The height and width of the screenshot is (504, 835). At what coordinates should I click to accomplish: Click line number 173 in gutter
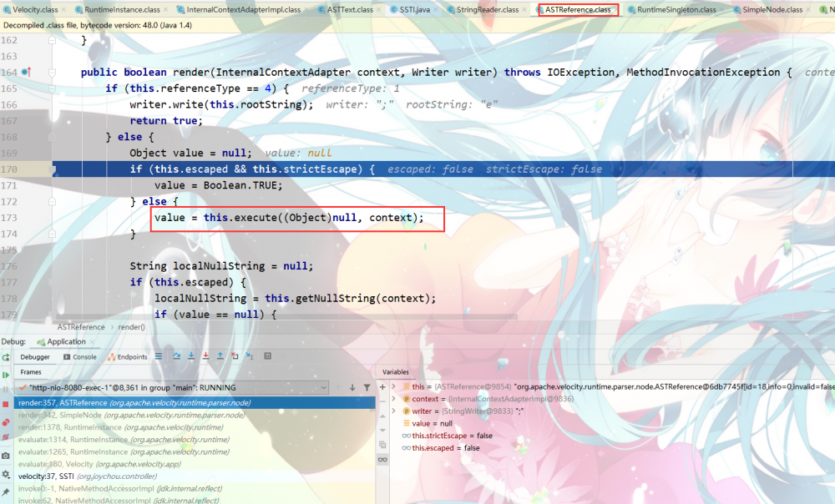point(9,218)
